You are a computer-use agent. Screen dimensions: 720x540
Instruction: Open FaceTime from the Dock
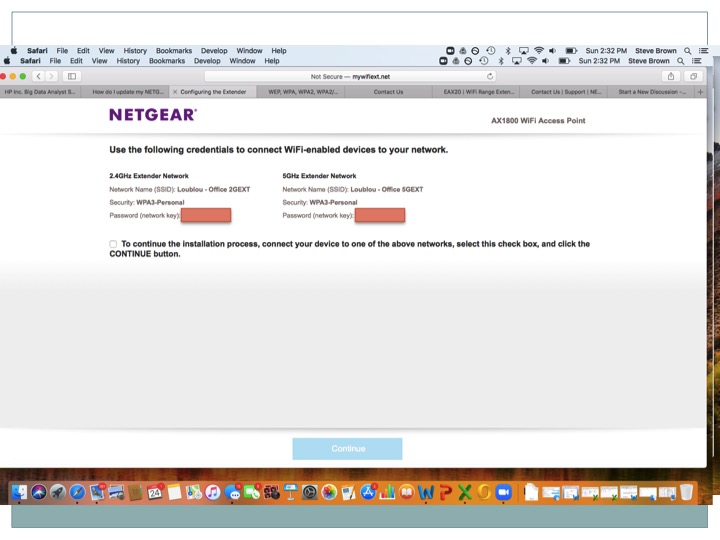(x=252, y=493)
